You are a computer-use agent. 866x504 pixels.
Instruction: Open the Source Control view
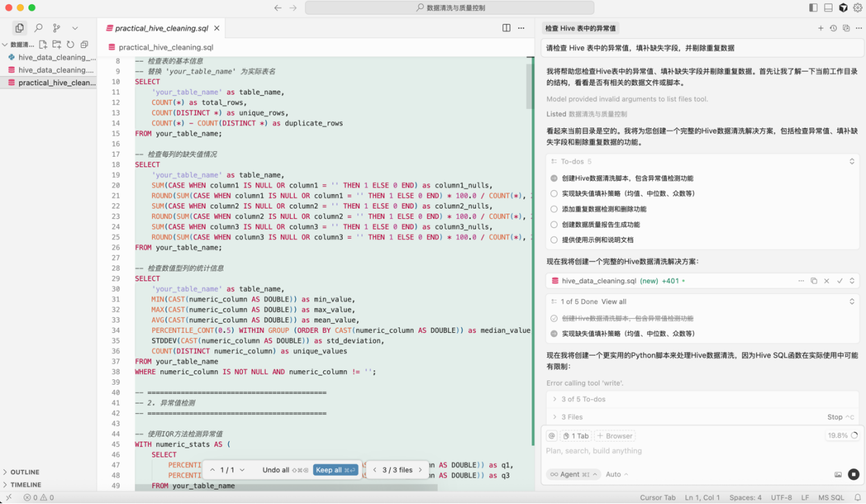[56, 28]
